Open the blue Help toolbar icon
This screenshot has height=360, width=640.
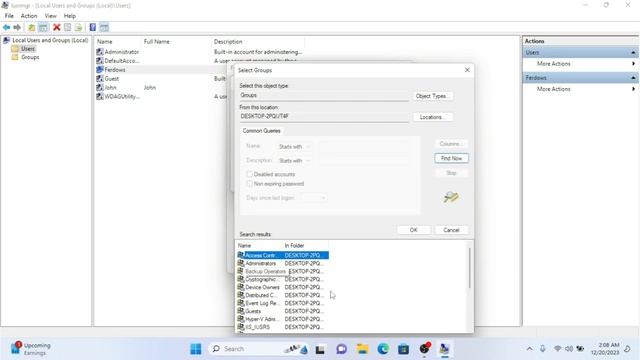93,27
